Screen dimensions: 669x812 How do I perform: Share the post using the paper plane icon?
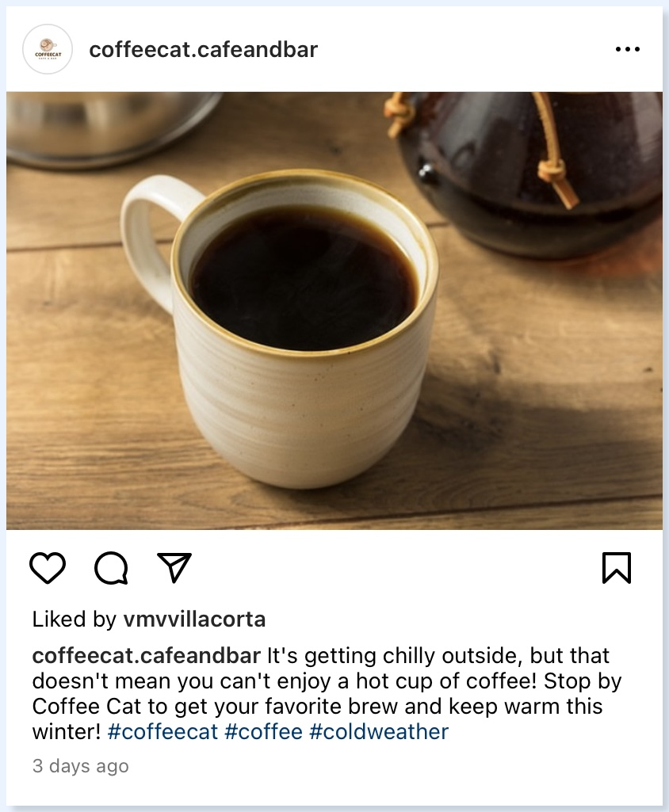pos(174,567)
